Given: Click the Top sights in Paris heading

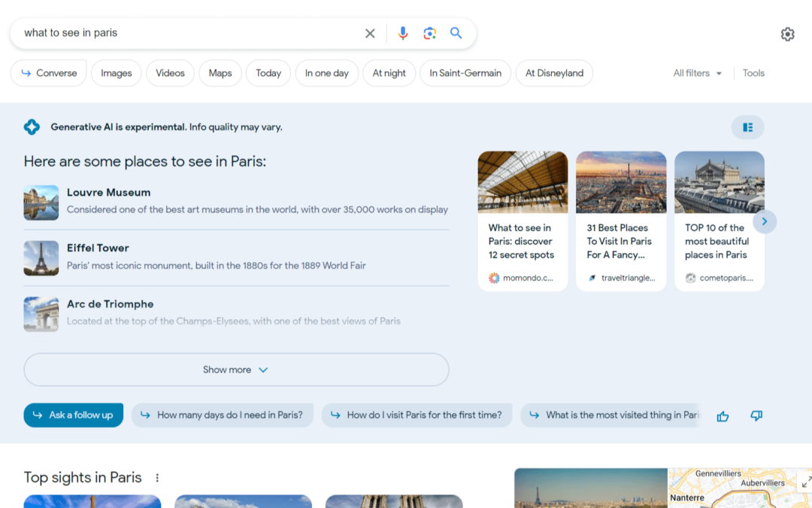Looking at the screenshot, I should (83, 477).
